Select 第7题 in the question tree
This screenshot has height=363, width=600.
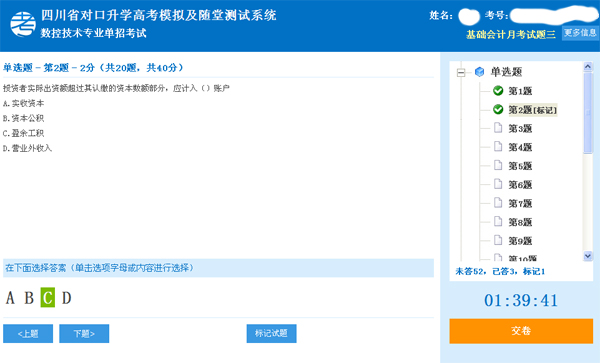(520, 203)
